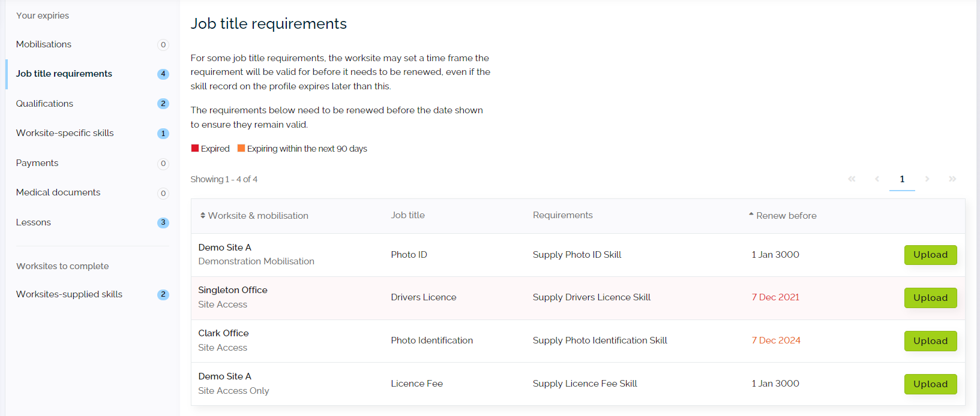
Task: Jump to the last page arrow
Action: tap(952, 179)
